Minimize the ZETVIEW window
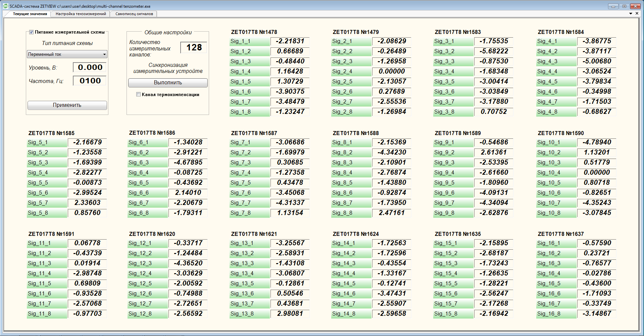644x336 pixels. (613, 6)
